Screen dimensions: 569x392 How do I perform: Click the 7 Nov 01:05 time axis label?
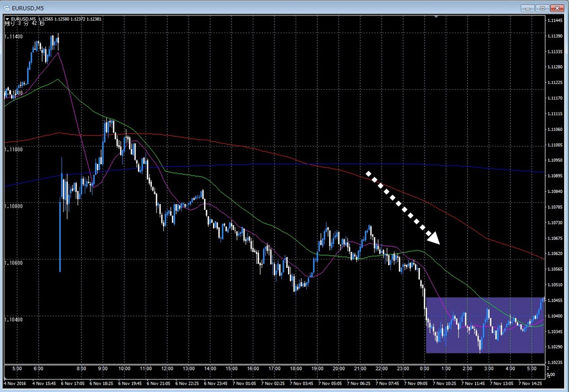tap(244, 383)
